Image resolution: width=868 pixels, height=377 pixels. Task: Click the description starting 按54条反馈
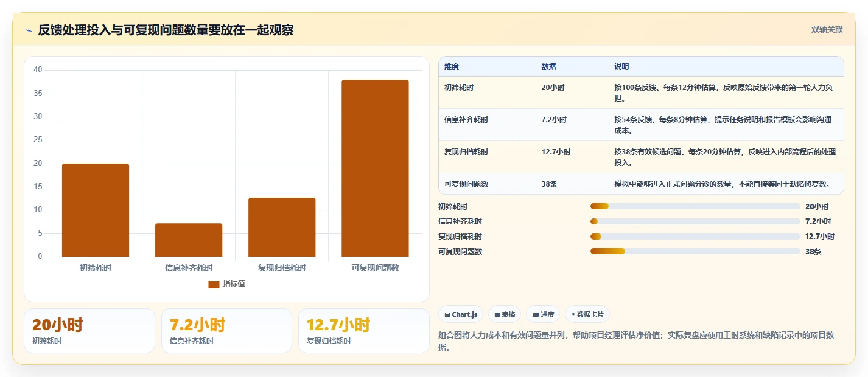click(723, 125)
